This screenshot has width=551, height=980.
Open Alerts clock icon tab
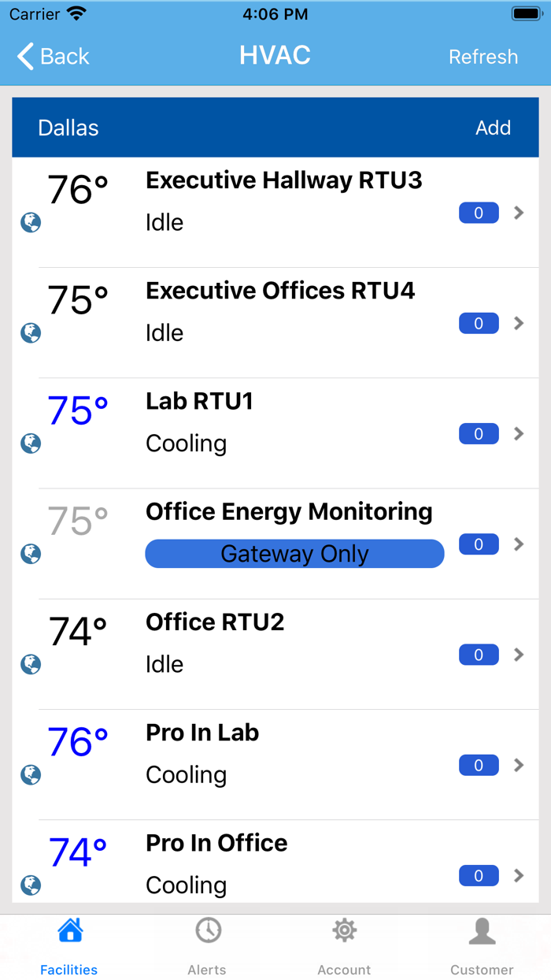(208, 942)
